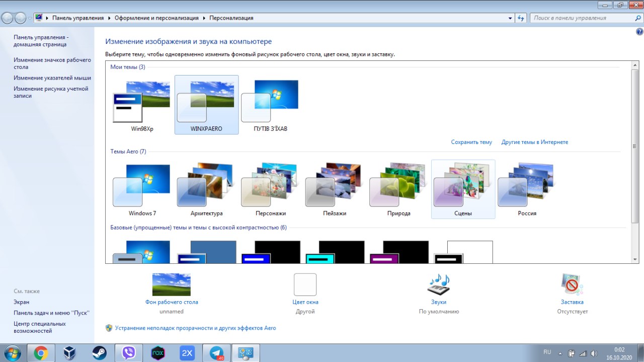Image resolution: width=644 pixels, height=362 pixels.
Task: Click the network signal tray icon
Action: (583, 353)
